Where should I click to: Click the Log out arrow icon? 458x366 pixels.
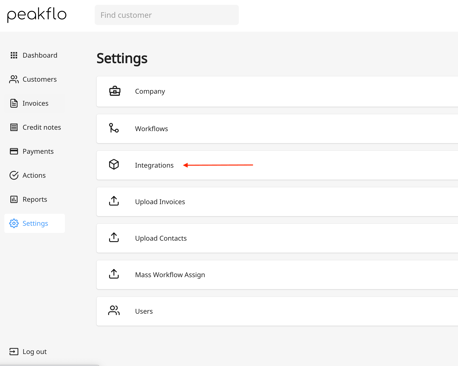pos(14,352)
